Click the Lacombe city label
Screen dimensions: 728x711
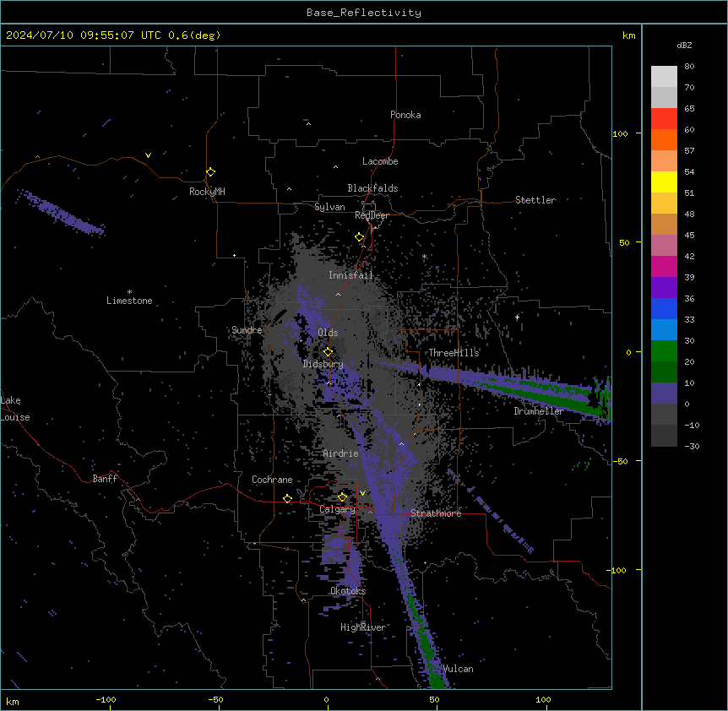(380, 161)
